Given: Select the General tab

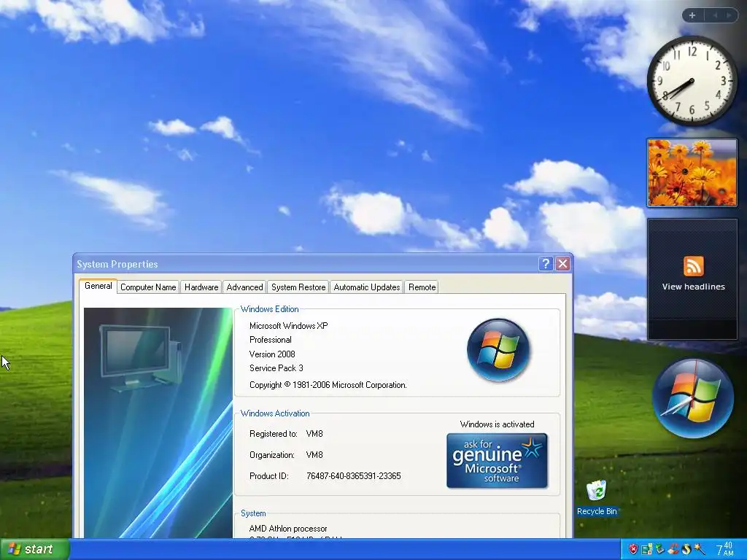Looking at the screenshot, I should pos(98,286).
